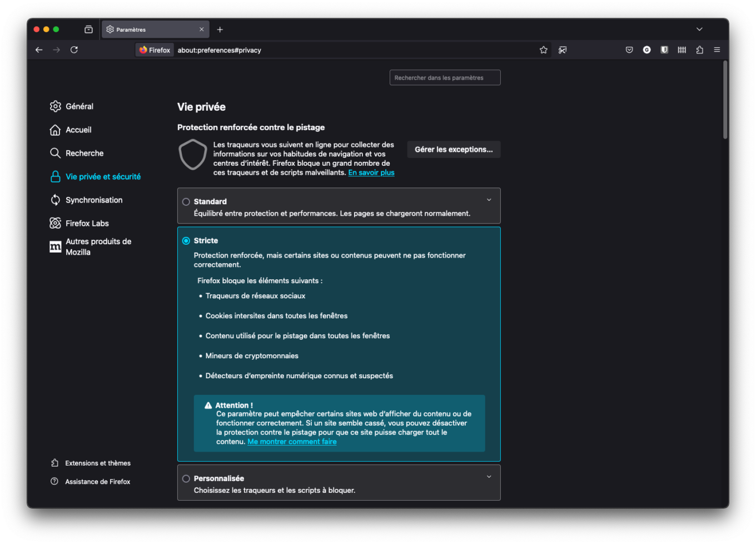Bookmark this page with star icon
Screen dimensions: 756x544
pos(544,50)
